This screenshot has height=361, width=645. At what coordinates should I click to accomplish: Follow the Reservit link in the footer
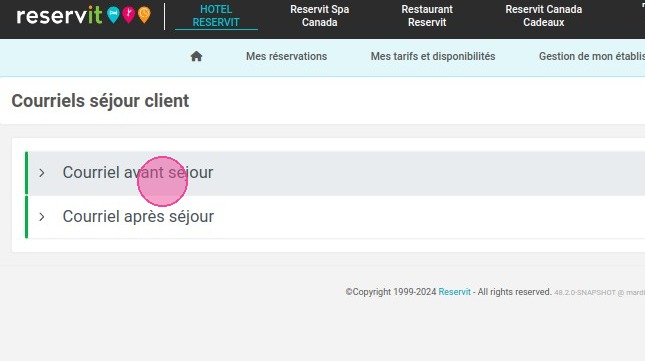click(454, 292)
